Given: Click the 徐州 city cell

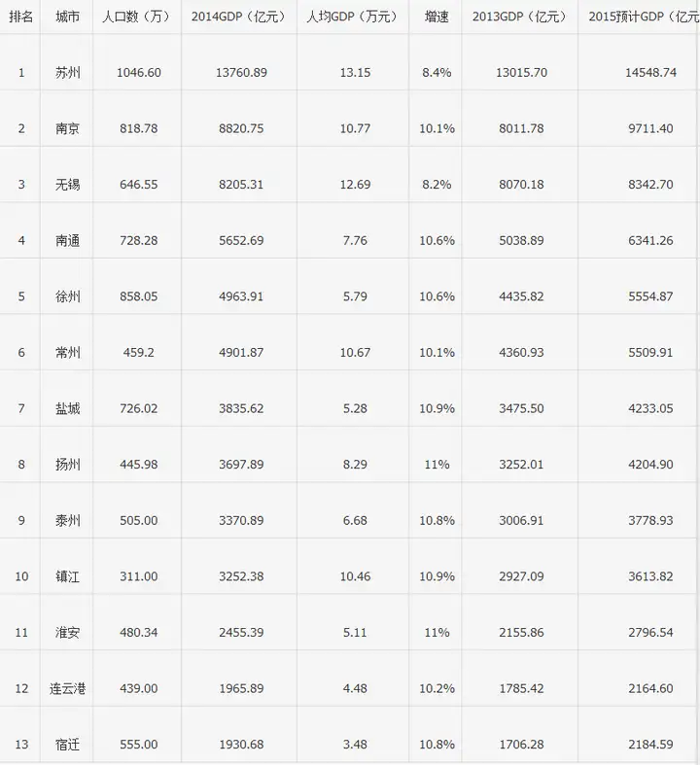Looking at the screenshot, I should click(67, 296).
